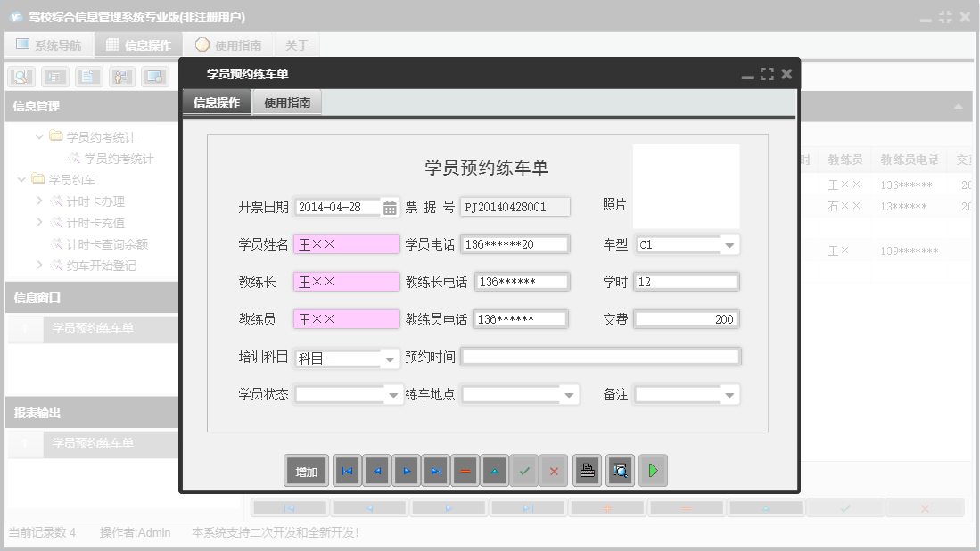Jump to the last record
Screen dimensions: 980x551
(435, 471)
